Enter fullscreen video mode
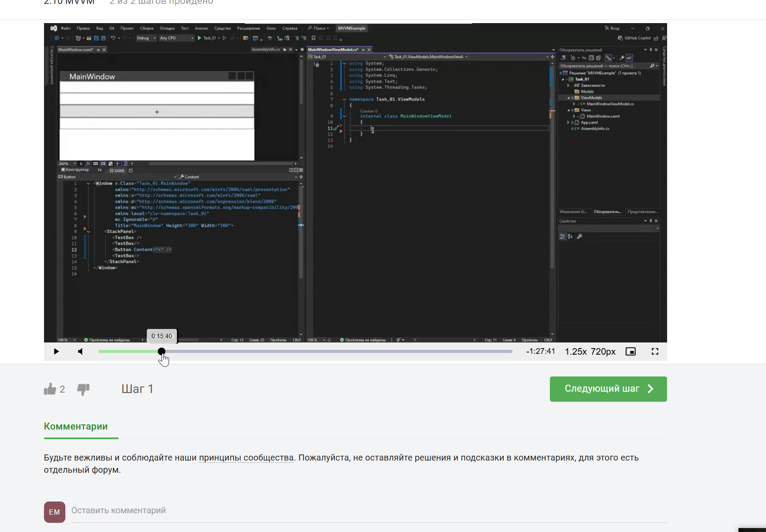The width and height of the screenshot is (766, 532). (655, 352)
